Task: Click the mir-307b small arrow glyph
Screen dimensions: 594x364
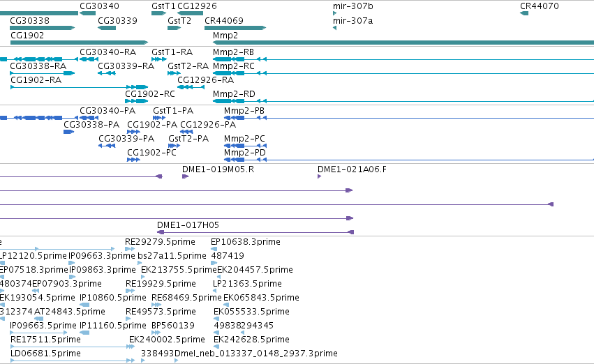Action: (x=334, y=13)
